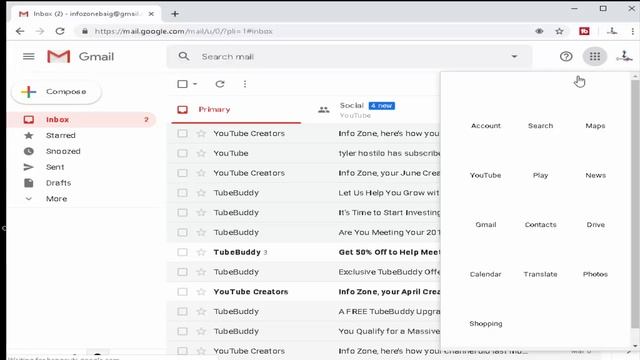Star the tyler hostilo YouTube email
This screenshot has height=360, width=640.
201,153
